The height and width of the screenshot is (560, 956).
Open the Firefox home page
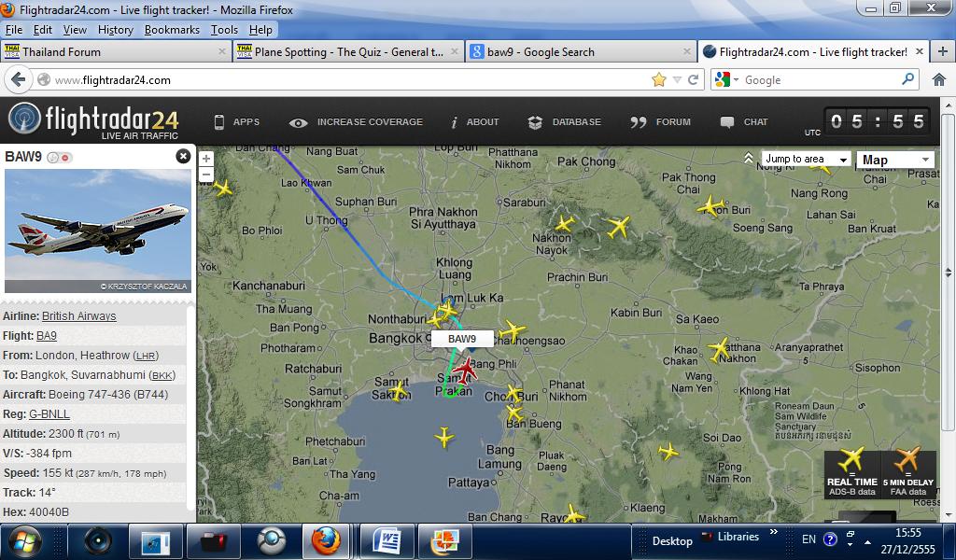939,80
